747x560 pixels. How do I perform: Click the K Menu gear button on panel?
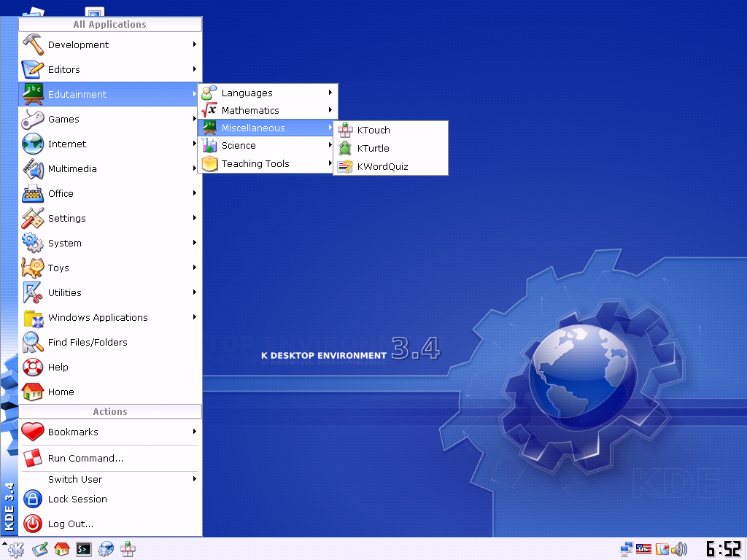(16, 550)
